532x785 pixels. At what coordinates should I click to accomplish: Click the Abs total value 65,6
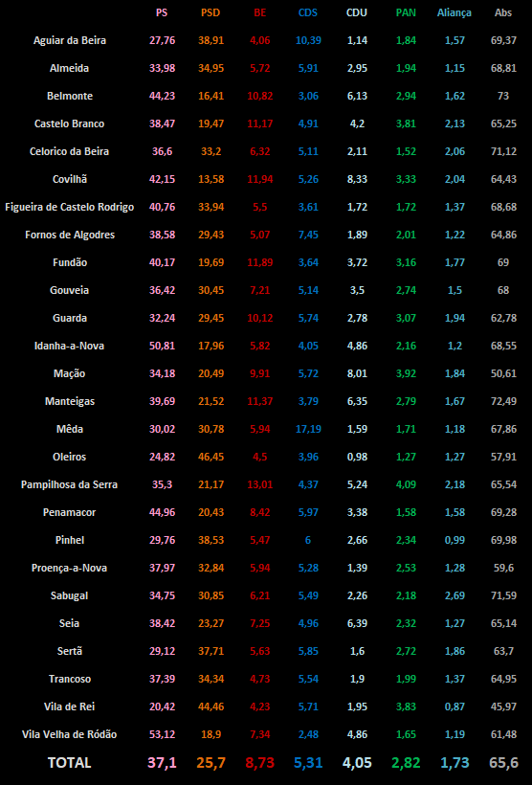tap(503, 762)
